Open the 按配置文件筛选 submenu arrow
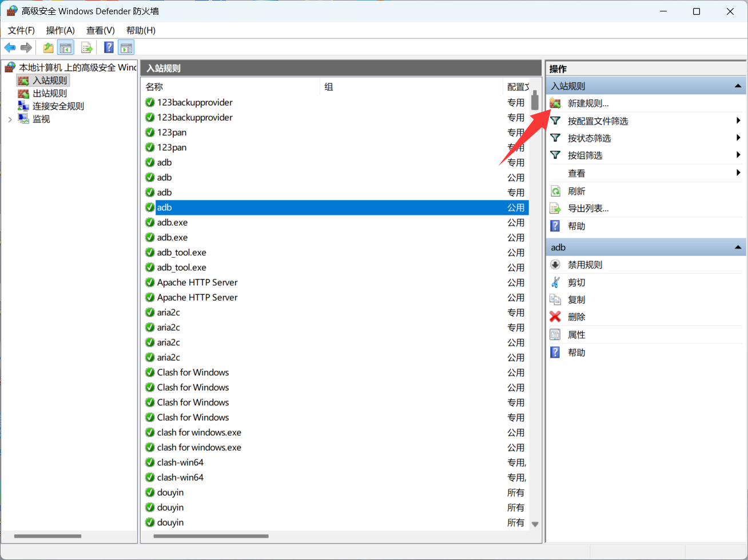748x560 pixels. coord(738,121)
